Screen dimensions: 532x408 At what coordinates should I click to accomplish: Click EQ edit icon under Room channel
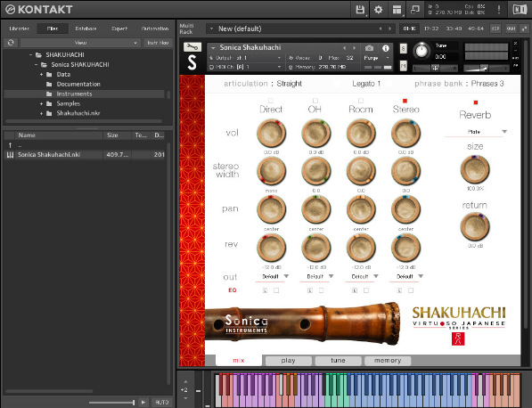coord(355,290)
